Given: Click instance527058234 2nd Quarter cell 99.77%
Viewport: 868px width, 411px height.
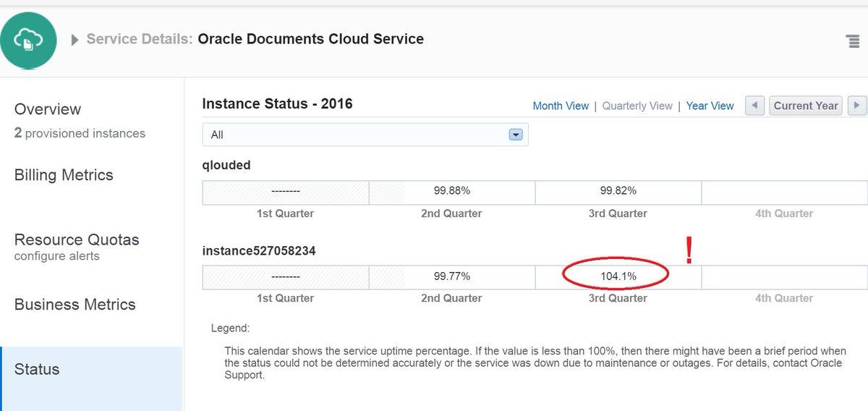Looking at the screenshot, I should coord(452,276).
